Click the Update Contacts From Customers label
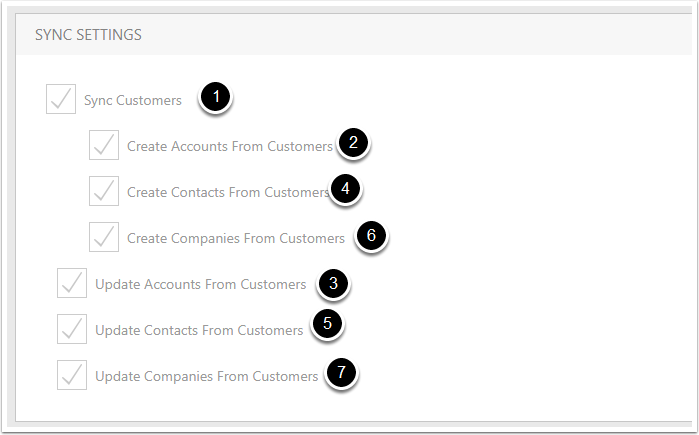Viewport: 699px width, 435px height. tap(199, 330)
